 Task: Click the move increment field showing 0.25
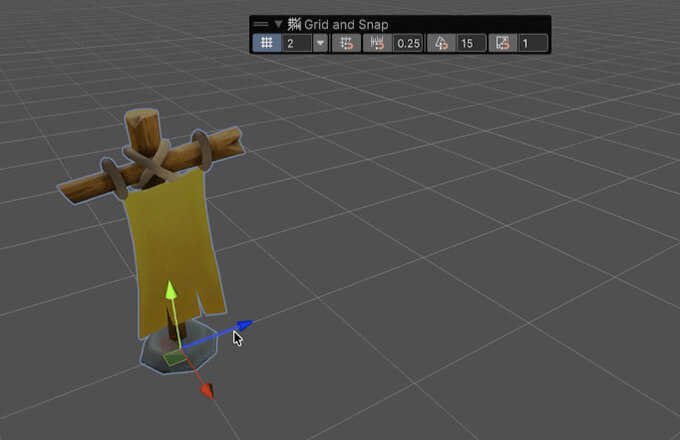pyautogui.click(x=407, y=43)
